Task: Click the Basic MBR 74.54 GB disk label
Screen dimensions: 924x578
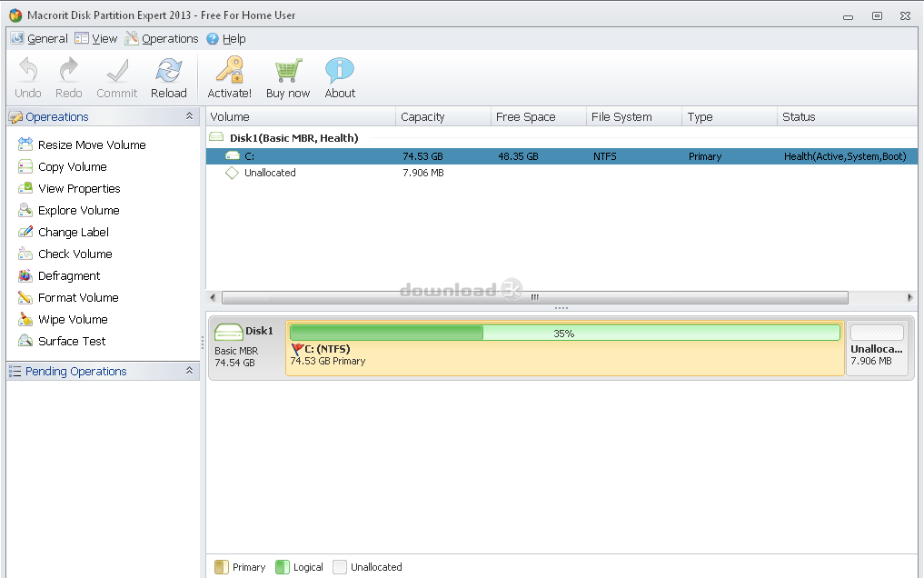Action: click(x=236, y=356)
